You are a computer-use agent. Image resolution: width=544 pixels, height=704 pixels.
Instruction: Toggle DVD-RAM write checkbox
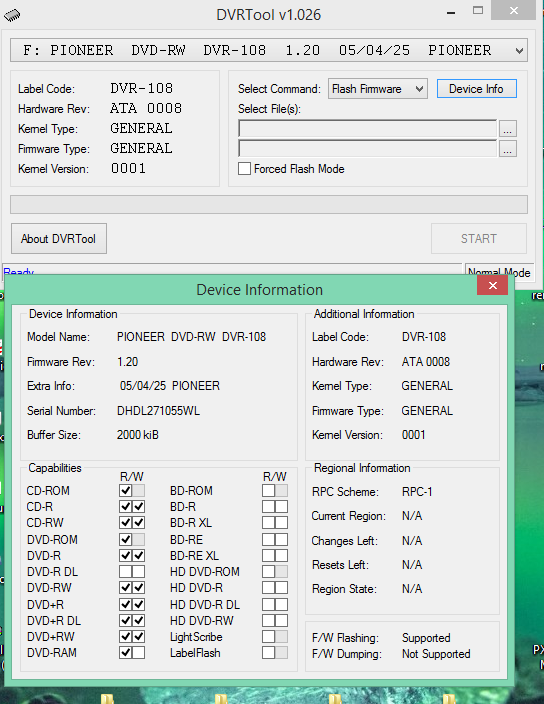[139, 652]
